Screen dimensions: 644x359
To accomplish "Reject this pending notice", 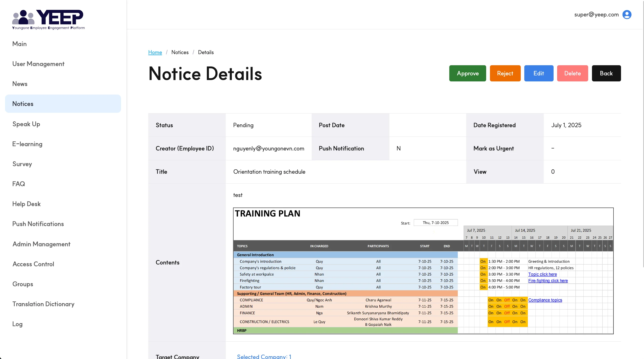I will [x=505, y=73].
